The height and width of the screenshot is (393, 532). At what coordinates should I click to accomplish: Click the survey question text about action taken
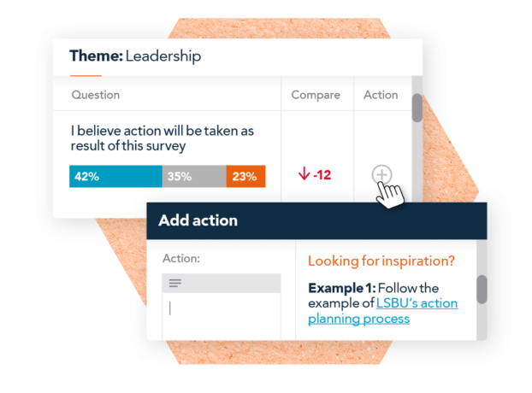click(x=163, y=138)
